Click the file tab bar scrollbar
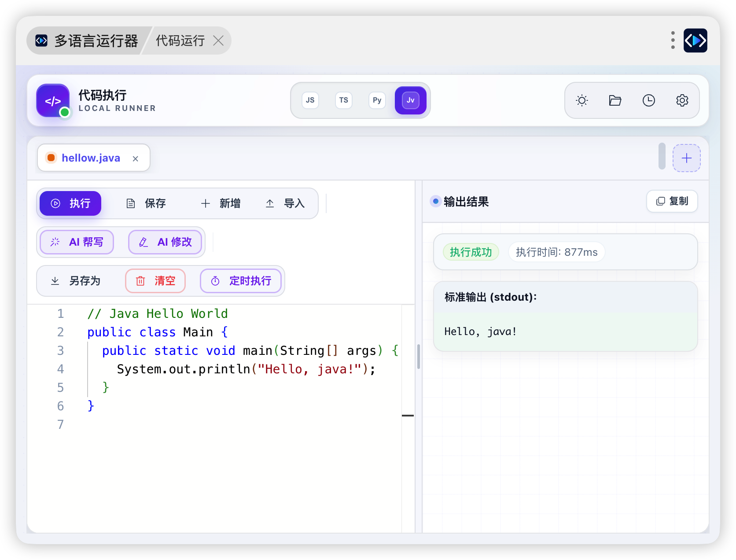The height and width of the screenshot is (560, 736). [662, 156]
